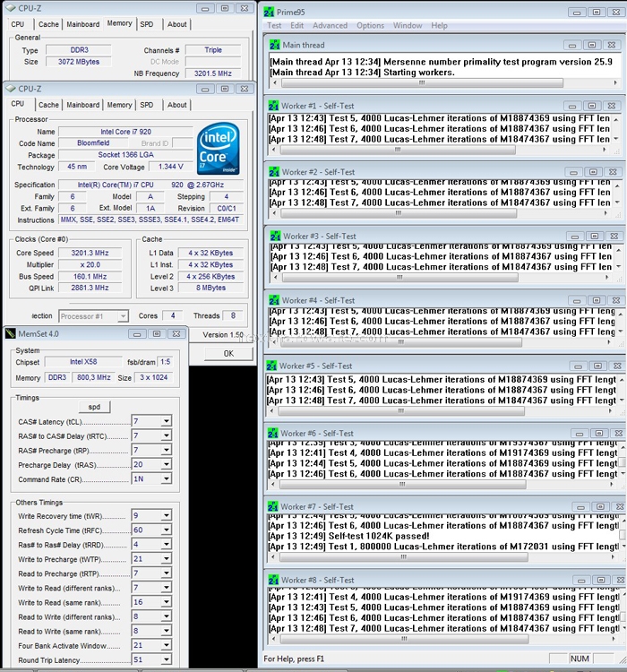Viewport: 627px width, 672px height.
Task: Click the Prime95 application icon in title bar
Action: tap(269, 12)
